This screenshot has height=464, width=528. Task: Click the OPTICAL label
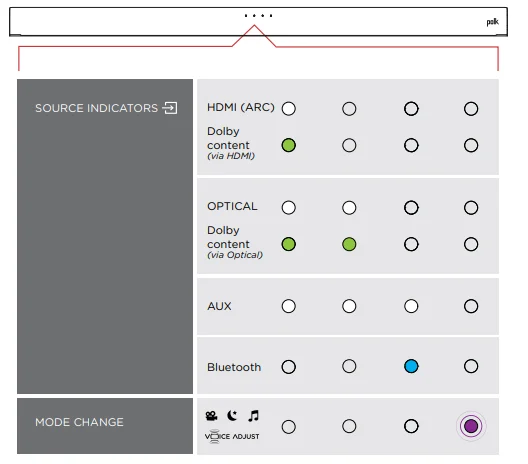pos(232,206)
